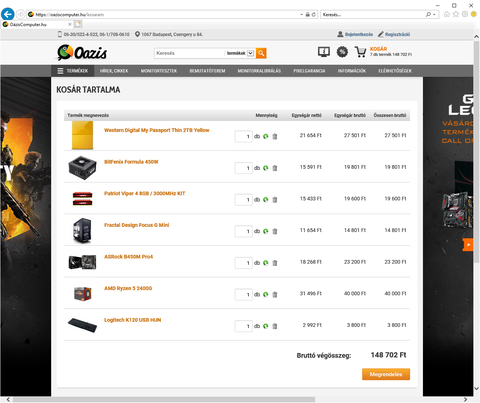Screen dimensions: 480x403
Task: Delete Western Digital My Passport from cart
Action: (x=275, y=136)
